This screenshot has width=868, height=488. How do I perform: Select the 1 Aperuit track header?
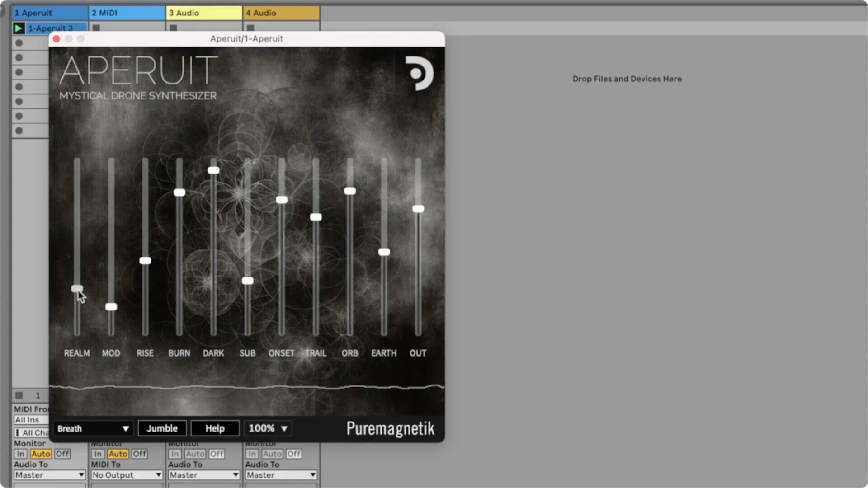[x=50, y=13]
